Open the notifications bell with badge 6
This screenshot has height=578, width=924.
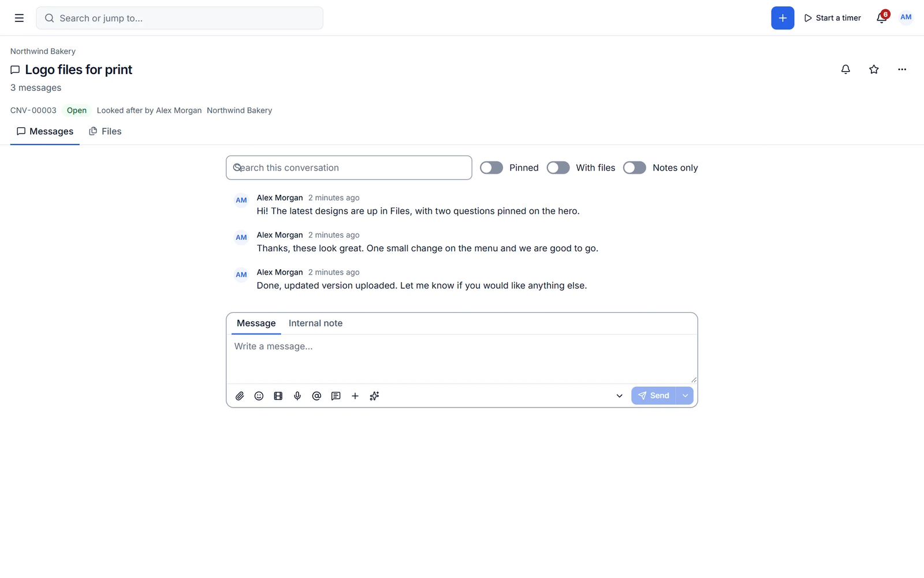coord(882,17)
